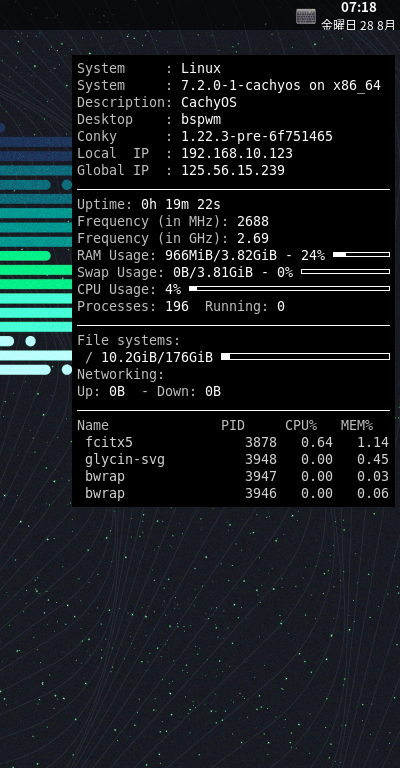Screen dimensions: 400x768
Task: Click the date label in the top panel
Action: pyautogui.click(x=358, y=25)
